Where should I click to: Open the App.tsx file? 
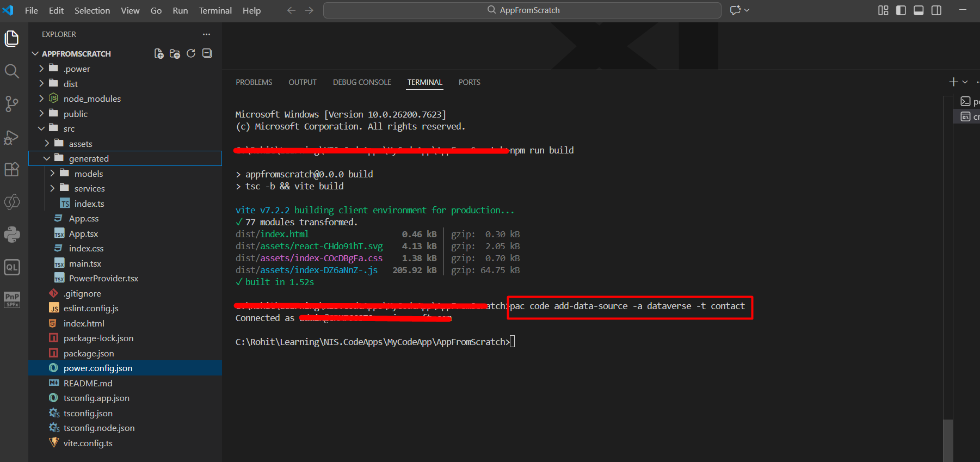(x=83, y=233)
